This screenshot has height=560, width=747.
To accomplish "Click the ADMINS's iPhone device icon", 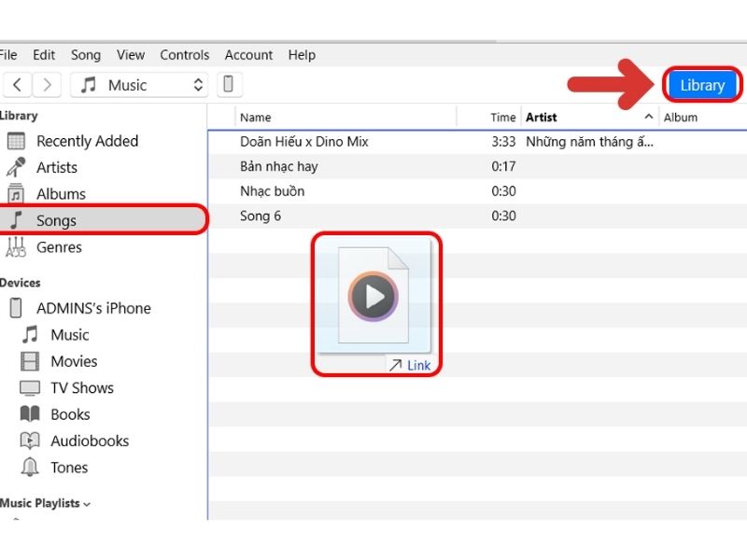I will 16,308.
